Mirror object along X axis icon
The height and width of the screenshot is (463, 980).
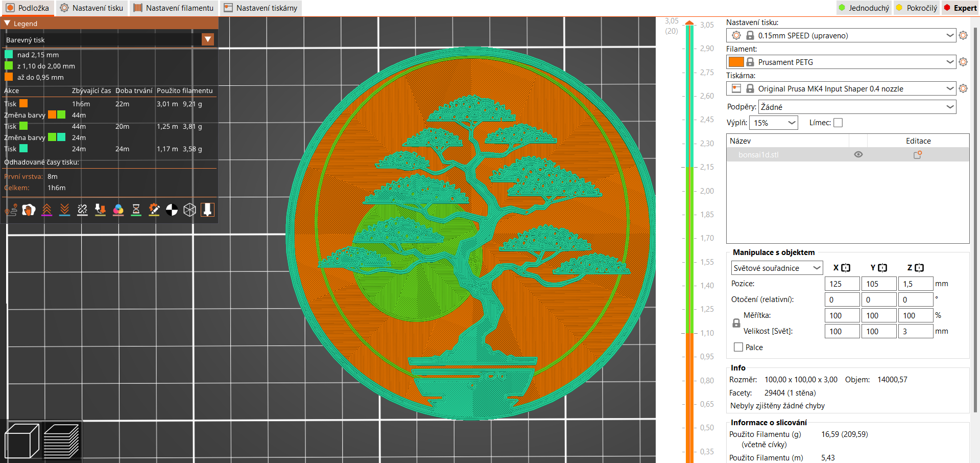846,268
